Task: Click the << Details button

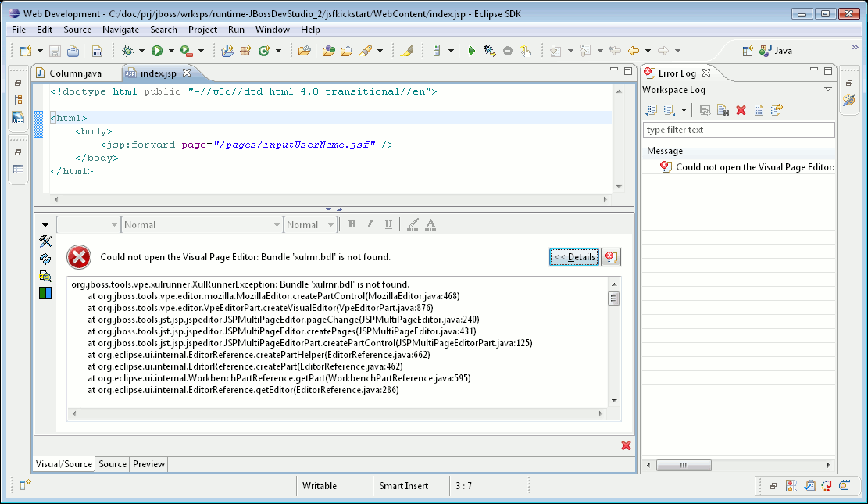Action: tap(574, 257)
